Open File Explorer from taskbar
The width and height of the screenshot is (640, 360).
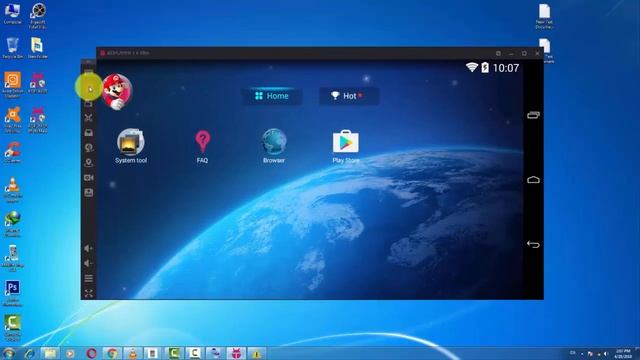click(x=50, y=353)
